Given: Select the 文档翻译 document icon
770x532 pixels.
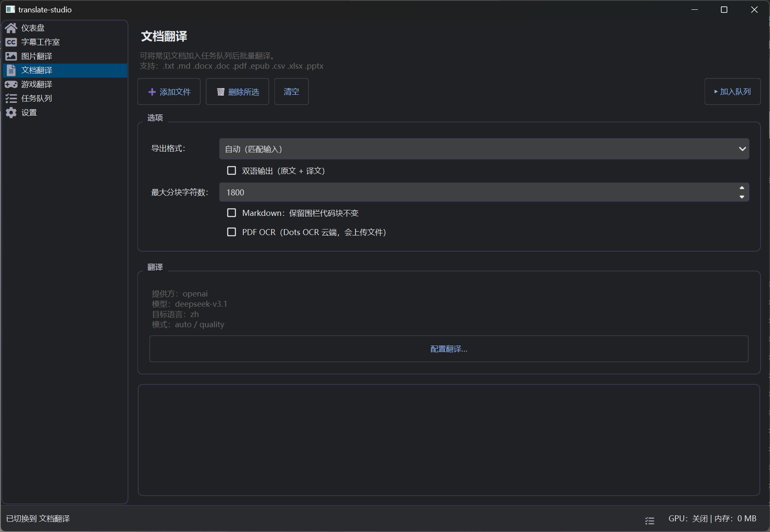Looking at the screenshot, I should [x=11, y=70].
